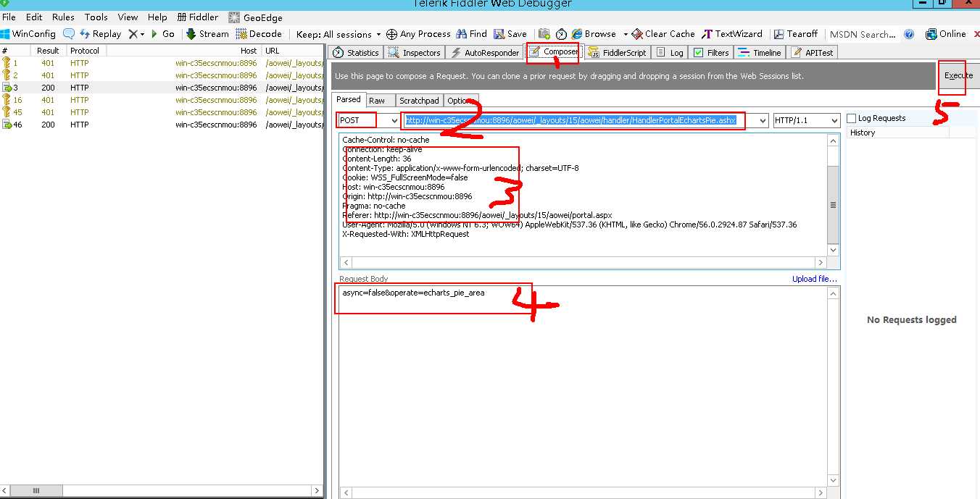Open the View menu
The height and width of the screenshot is (499, 980).
pos(128,17)
